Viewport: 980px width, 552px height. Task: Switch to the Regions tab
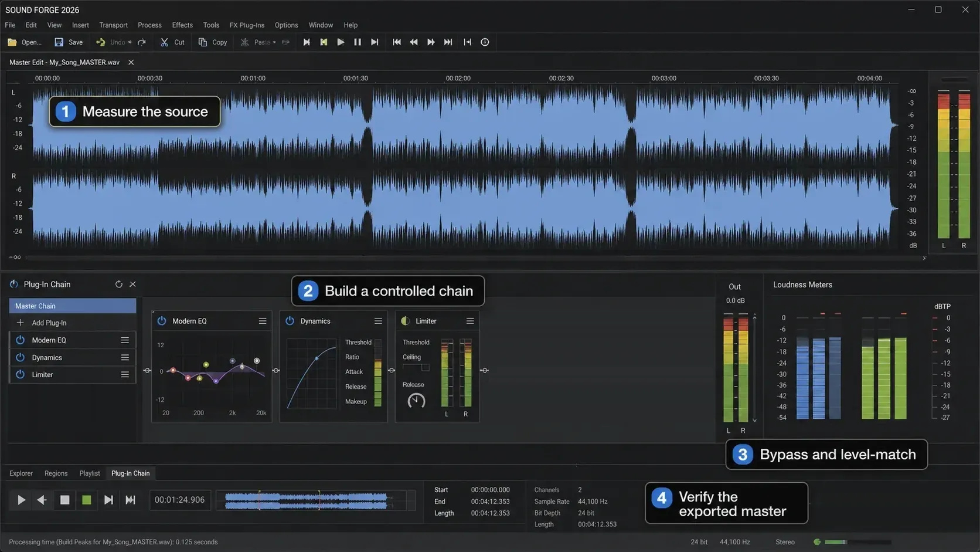click(56, 473)
